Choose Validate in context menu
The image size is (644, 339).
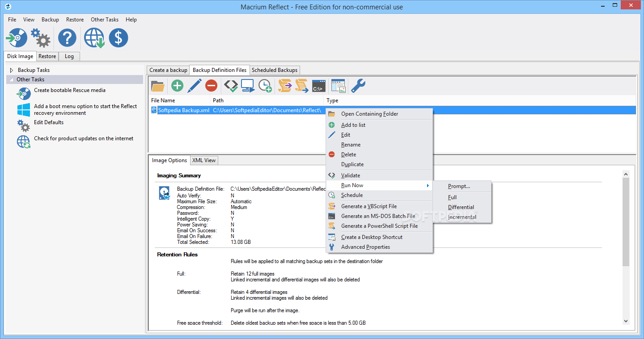379,176
